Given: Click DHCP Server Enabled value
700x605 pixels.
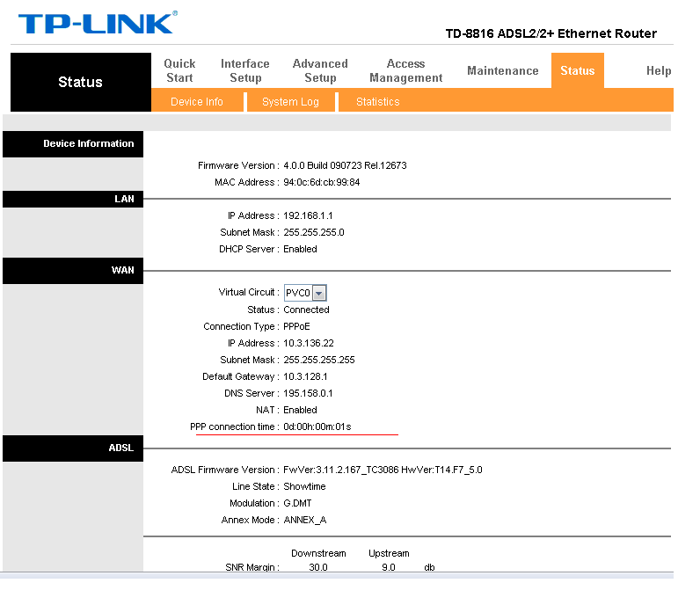Looking at the screenshot, I should pyautogui.click(x=300, y=249).
